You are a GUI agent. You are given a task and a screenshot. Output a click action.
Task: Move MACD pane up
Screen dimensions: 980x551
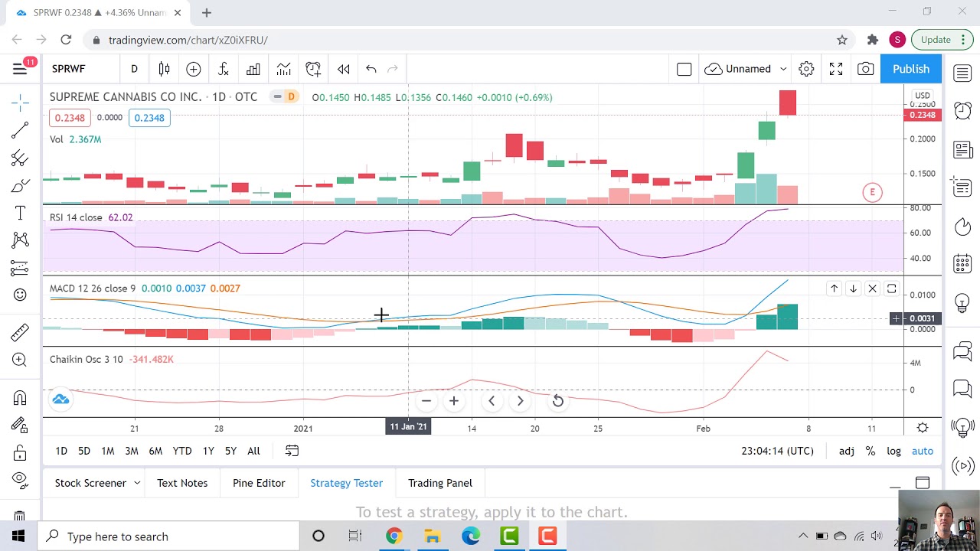click(x=834, y=289)
